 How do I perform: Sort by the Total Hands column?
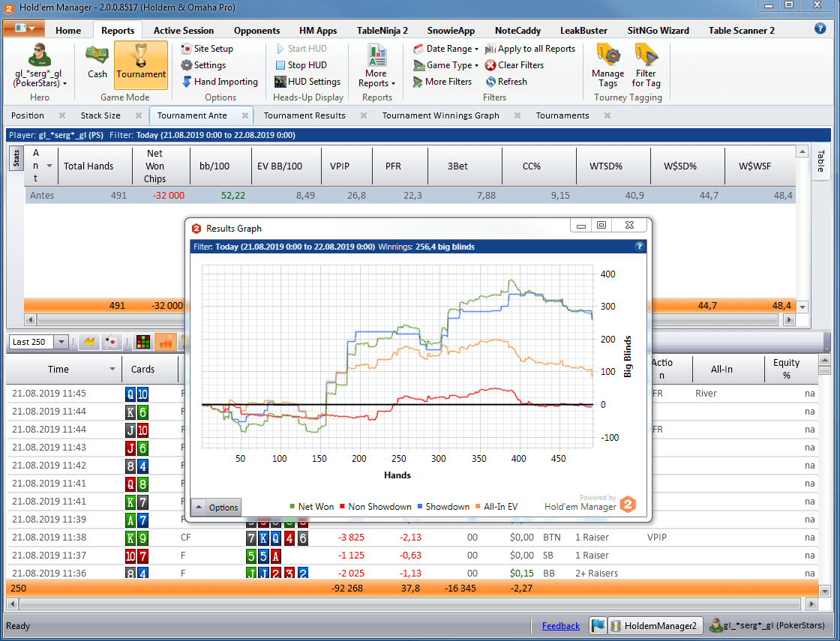tap(94, 166)
